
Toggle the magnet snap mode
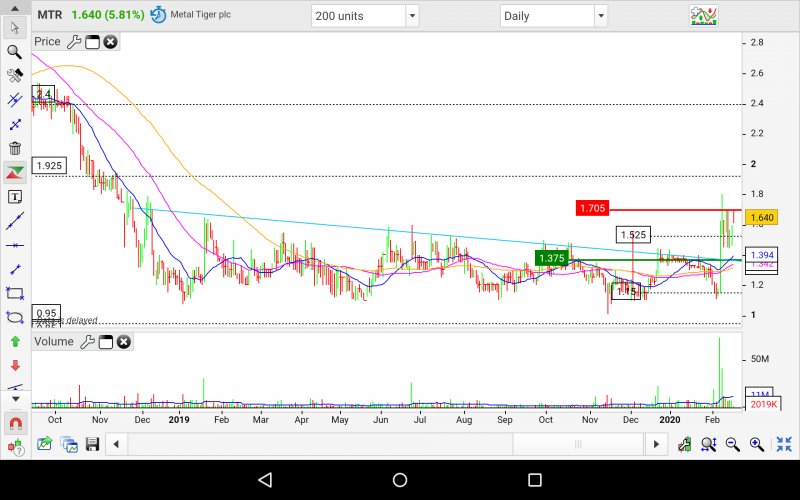point(15,421)
